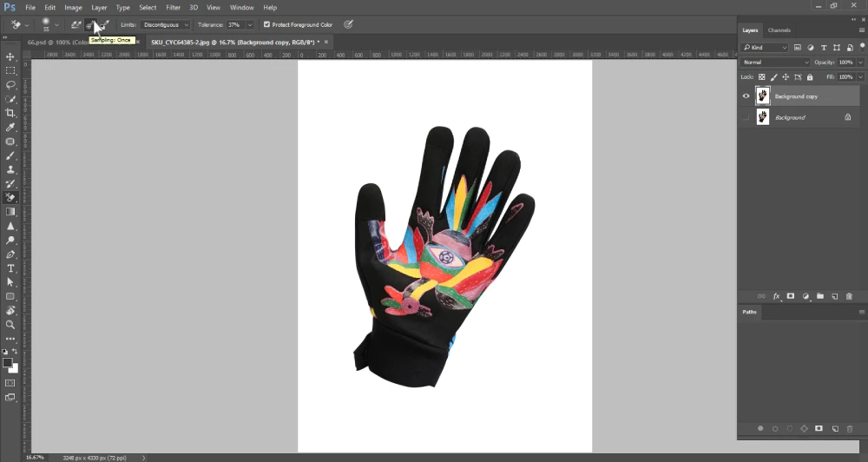Add a layer style (fx)
This screenshot has height=462, width=868.
(x=776, y=296)
